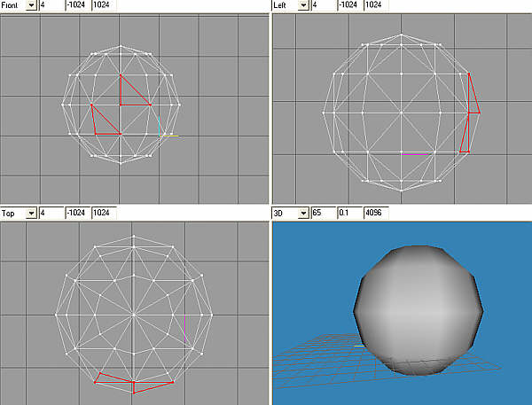Click the magenta axis line in Left view
The image size is (532, 405).
415,154
